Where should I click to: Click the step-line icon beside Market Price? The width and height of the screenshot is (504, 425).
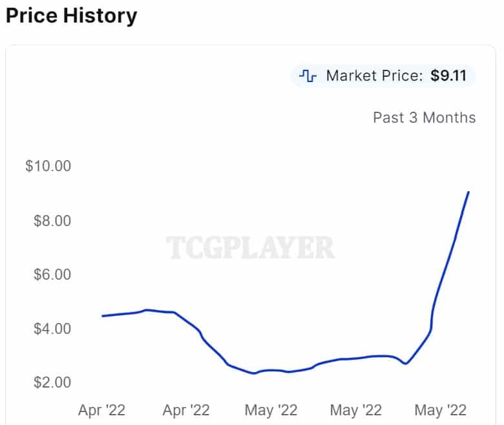coord(308,76)
